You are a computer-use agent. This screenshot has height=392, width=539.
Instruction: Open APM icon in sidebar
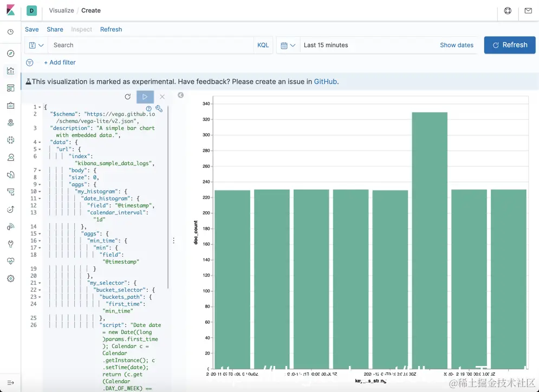[x=11, y=192]
